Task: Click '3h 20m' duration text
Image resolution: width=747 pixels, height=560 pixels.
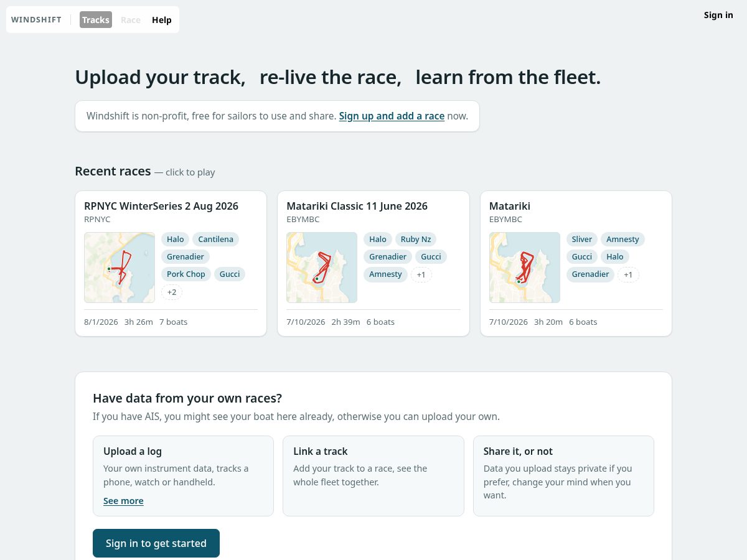Action: click(x=548, y=322)
